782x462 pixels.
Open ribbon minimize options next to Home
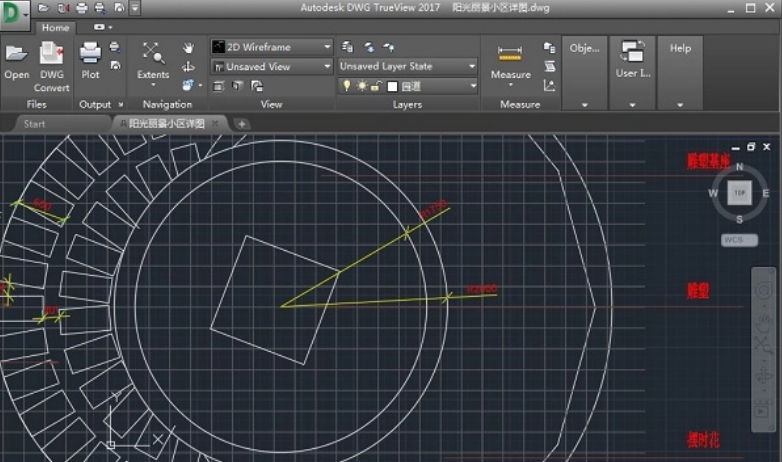click(x=102, y=27)
